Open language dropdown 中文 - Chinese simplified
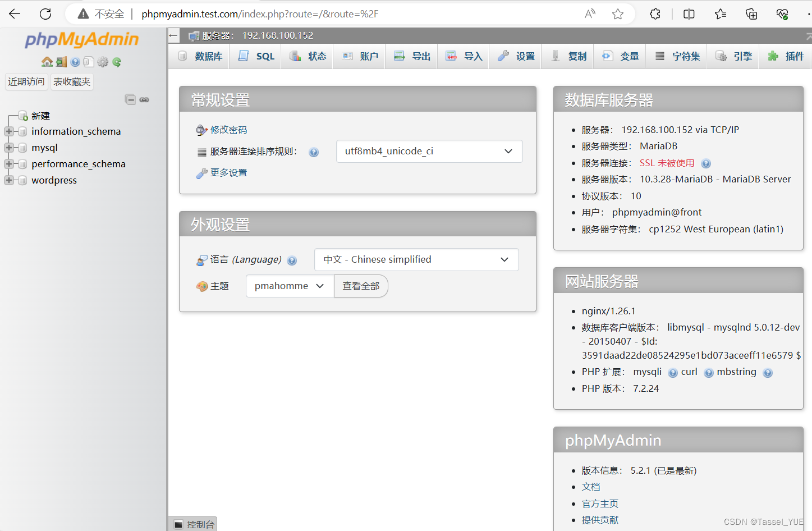This screenshot has height=531, width=812. tap(416, 259)
